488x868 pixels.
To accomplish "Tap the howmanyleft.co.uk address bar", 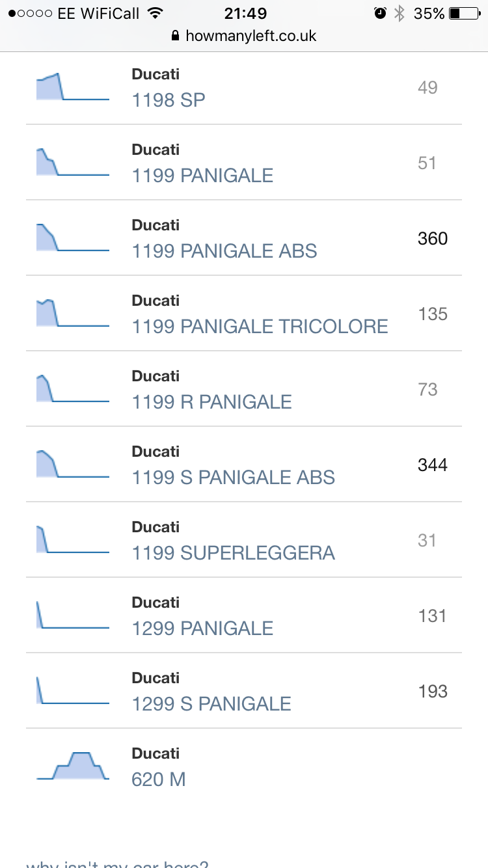I will [x=244, y=36].
